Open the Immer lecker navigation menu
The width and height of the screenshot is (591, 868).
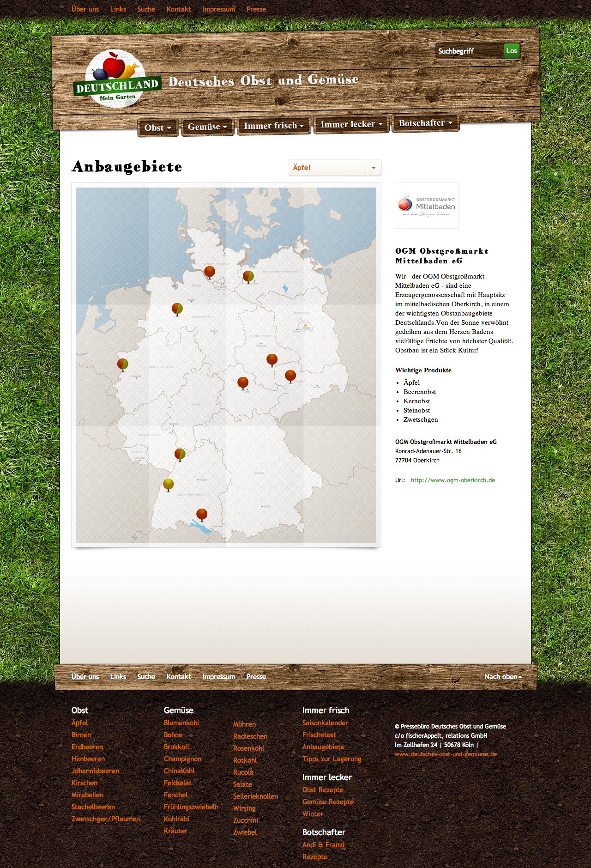coord(351,124)
